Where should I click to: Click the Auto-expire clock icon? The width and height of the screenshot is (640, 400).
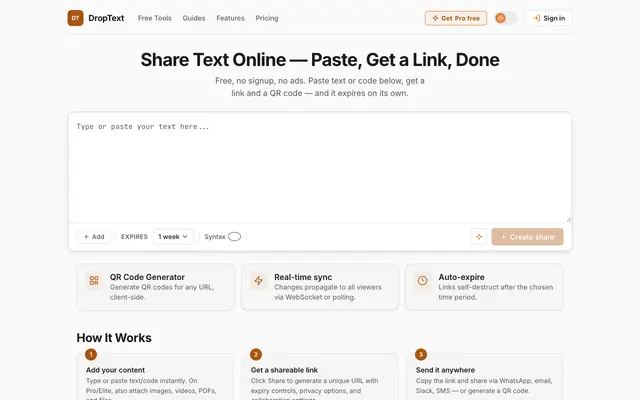point(422,280)
